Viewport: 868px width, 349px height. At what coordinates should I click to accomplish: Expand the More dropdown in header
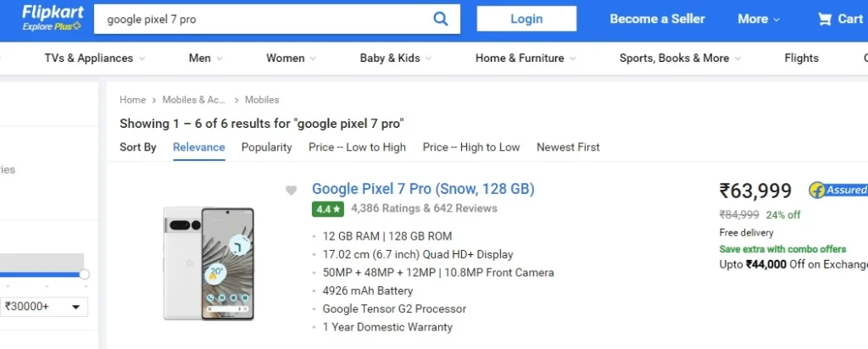[759, 19]
